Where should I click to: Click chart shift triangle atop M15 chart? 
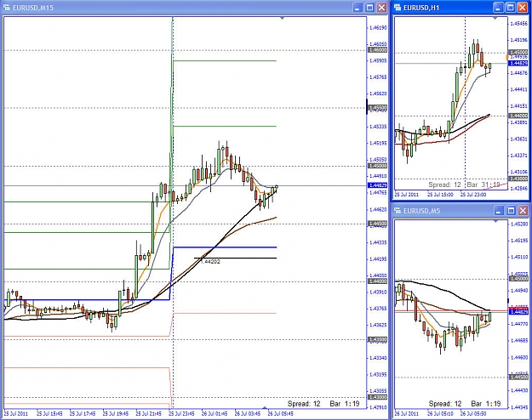click(x=282, y=18)
